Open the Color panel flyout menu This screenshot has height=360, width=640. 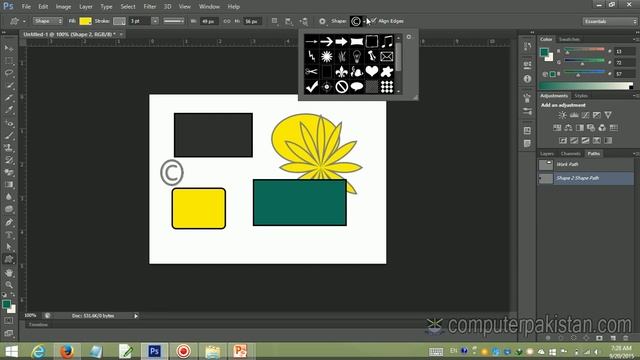(x=635, y=40)
